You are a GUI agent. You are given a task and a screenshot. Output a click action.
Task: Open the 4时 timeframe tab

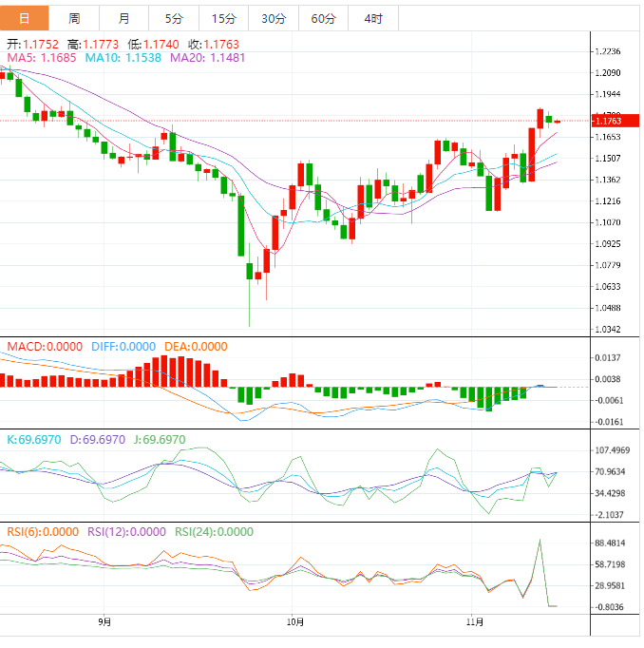[x=373, y=19]
